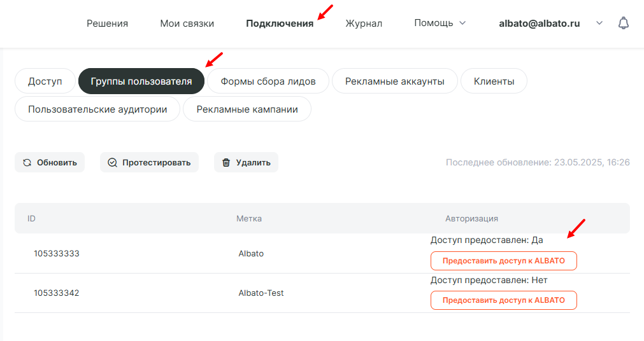This screenshot has height=341, width=644.
Task: Click the trash icon Удалить button
Action: (246, 162)
